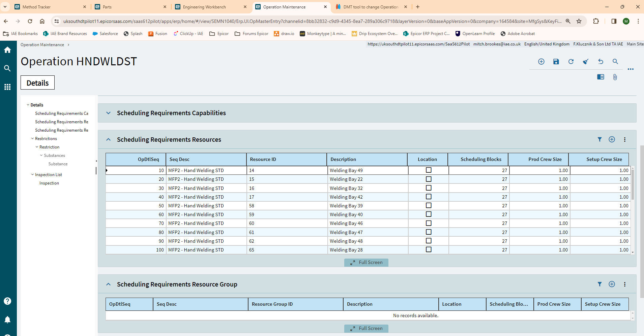Open notifications bell in left sidebar
The width and height of the screenshot is (644, 336).
(x=7, y=320)
